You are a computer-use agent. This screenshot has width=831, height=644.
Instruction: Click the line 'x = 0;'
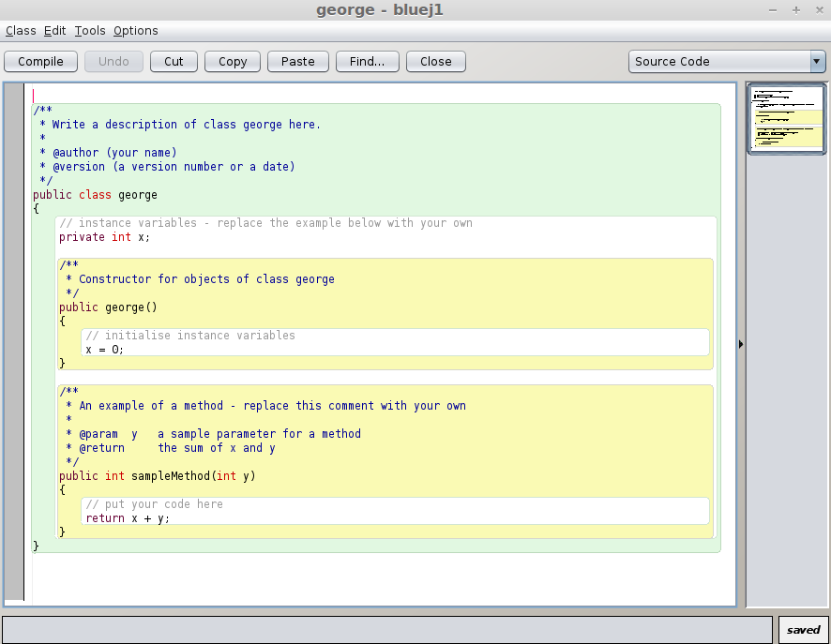click(104, 350)
